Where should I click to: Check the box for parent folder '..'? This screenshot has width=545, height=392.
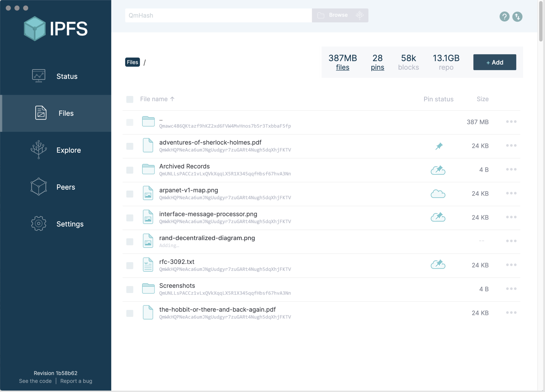tap(130, 122)
